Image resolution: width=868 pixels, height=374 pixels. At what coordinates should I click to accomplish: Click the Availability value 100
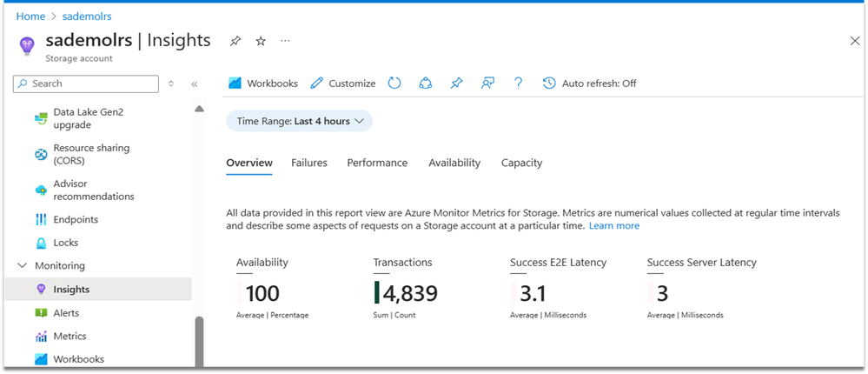click(x=262, y=293)
